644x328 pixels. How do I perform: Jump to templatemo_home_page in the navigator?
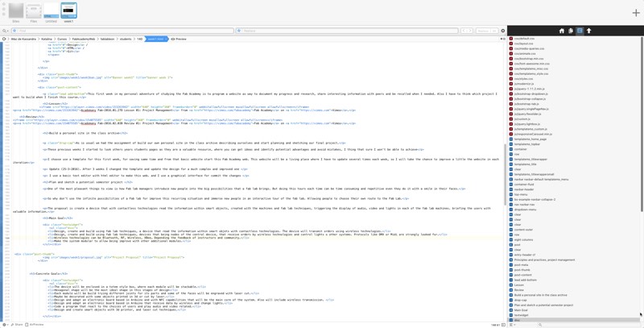530,139
